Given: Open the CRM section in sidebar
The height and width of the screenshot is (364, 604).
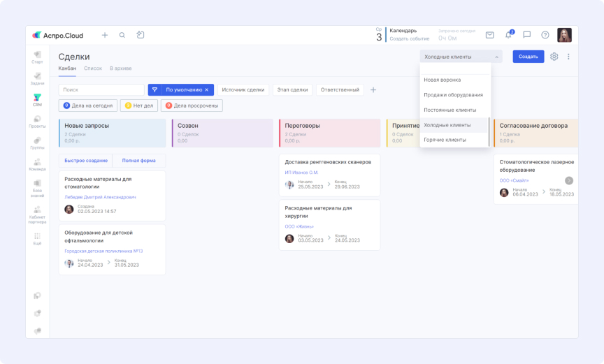Looking at the screenshot, I should coord(37,99).
